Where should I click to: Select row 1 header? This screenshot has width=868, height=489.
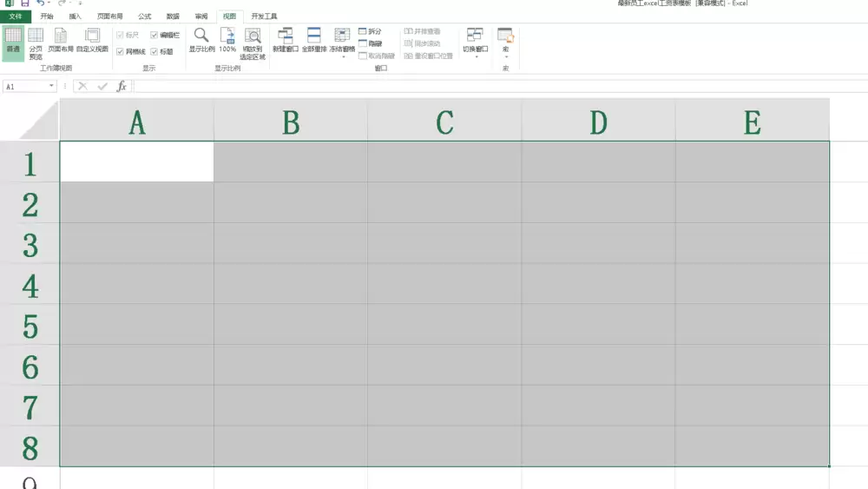30,162
